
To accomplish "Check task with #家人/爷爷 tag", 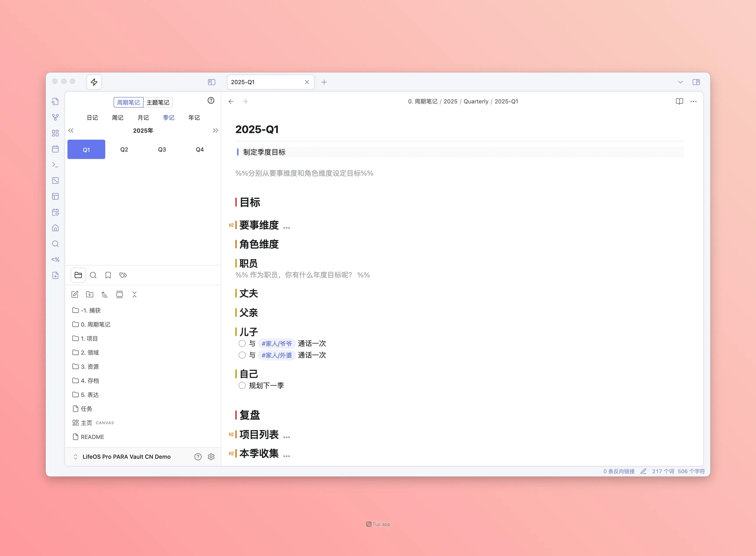I will pos(242,343).
